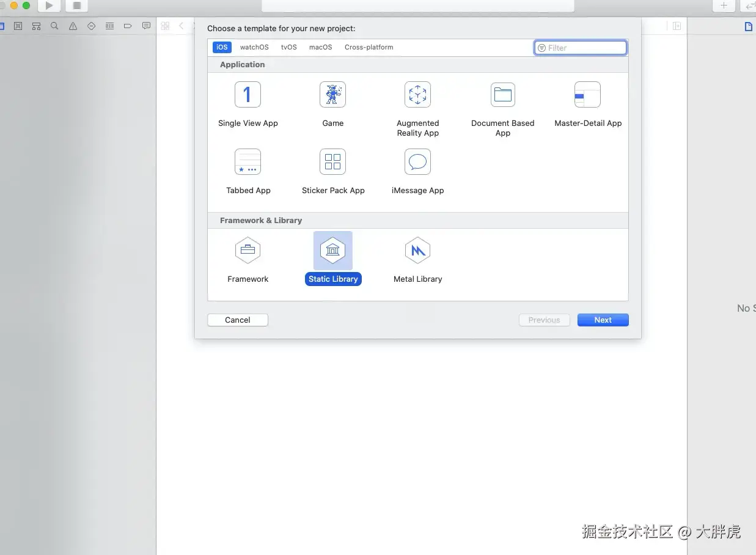This screenshot has width=756, height=555.
Task: Click the Cancel button
Action: (238, 320)
